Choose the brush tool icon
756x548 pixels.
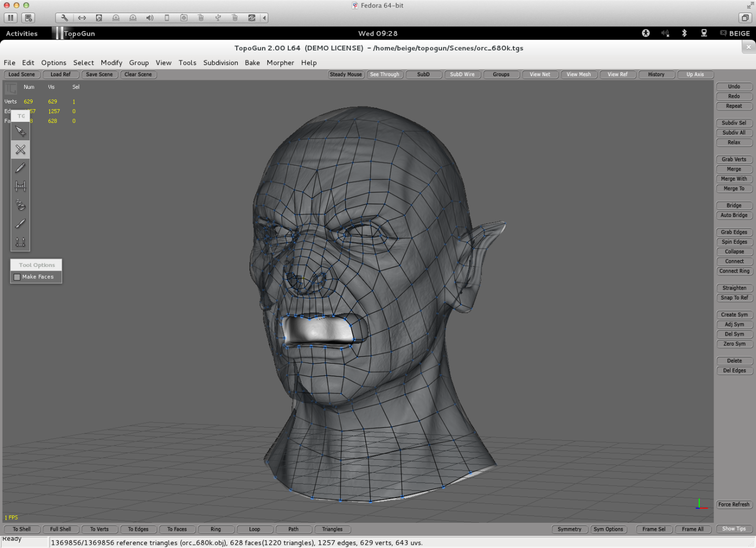(20, 223)
